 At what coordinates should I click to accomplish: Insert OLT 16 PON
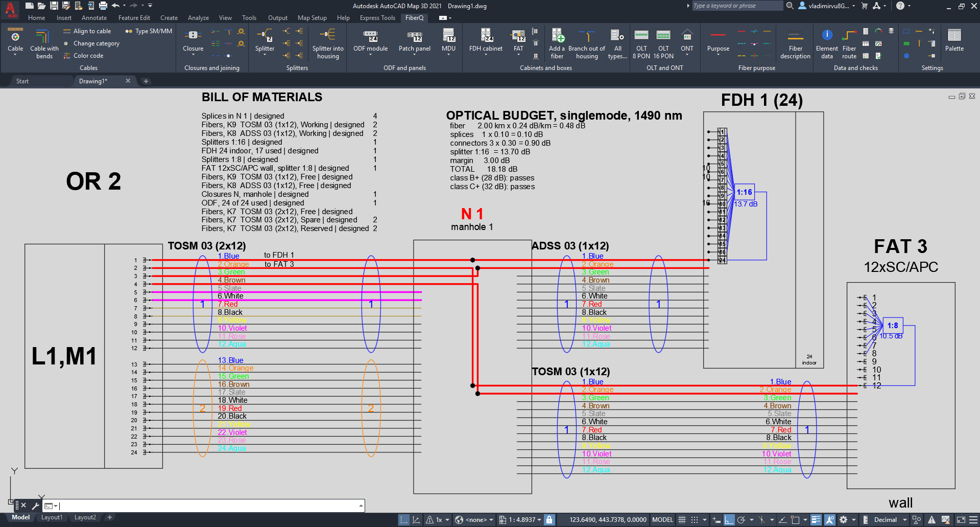[x=663, y=43]
